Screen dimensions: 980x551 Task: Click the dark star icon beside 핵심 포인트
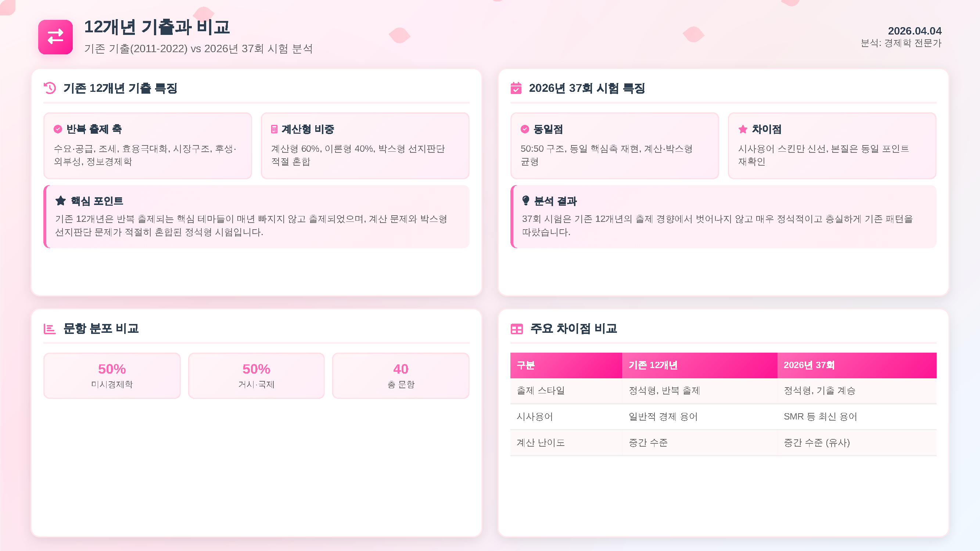pyautogui.click(x=61, y=201)
